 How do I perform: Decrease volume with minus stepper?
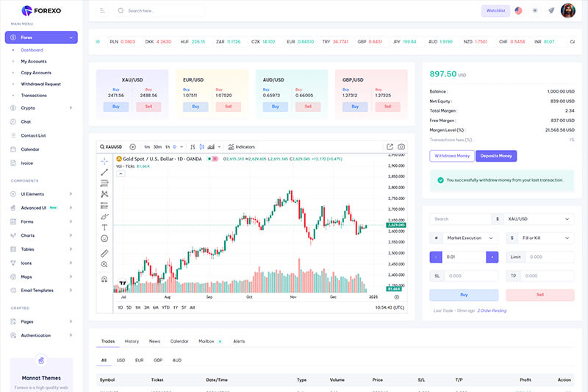click(x=436, y=257)
